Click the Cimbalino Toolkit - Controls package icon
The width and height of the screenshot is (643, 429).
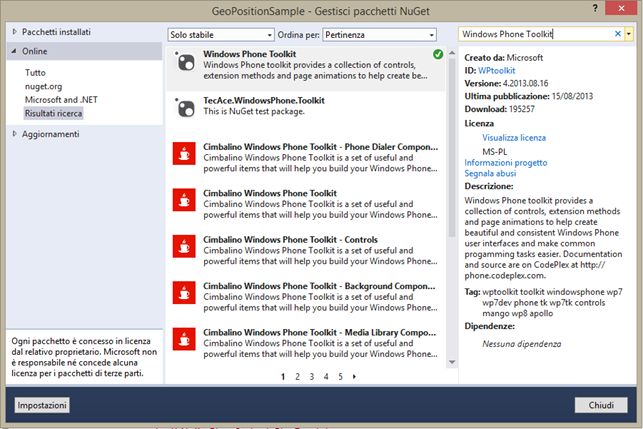(184, 246)
